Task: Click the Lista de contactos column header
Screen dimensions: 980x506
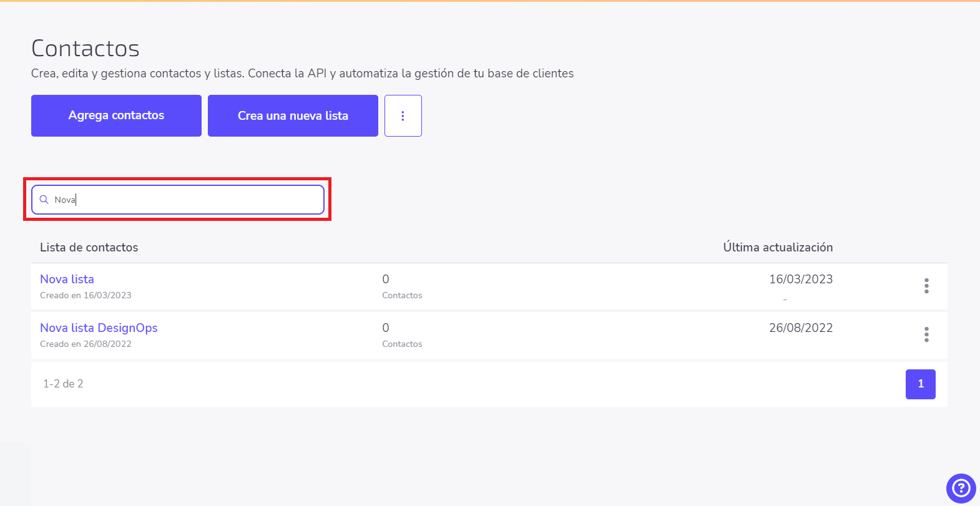Action: pyautogui.click(x=89, y=247)
